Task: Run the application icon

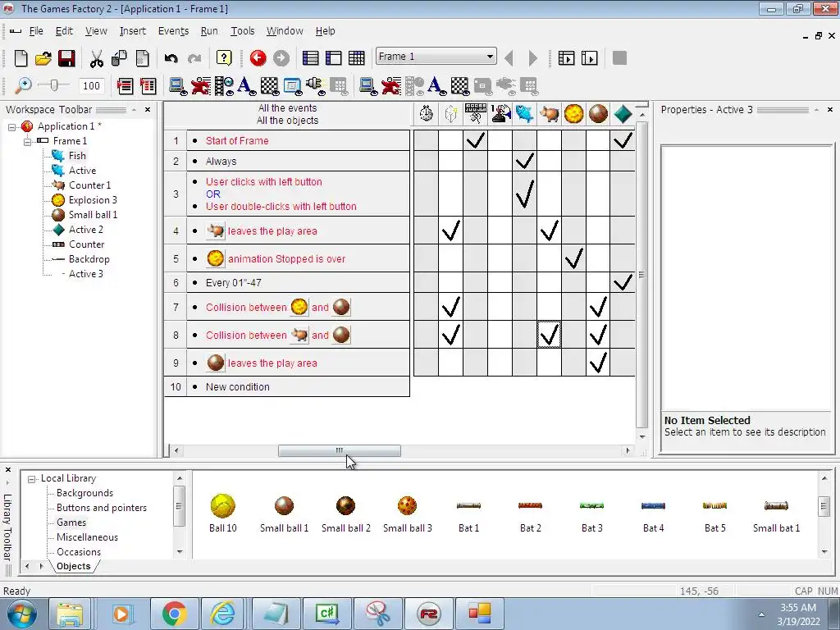Action: [566, 58]
